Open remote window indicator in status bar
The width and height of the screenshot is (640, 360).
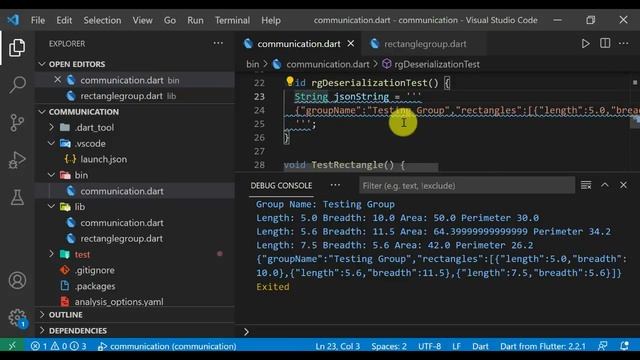click(12, 346)
